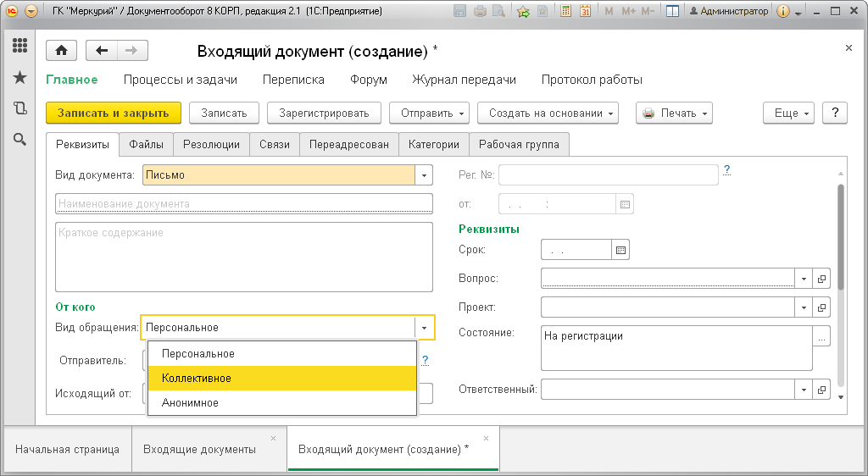Open Favorites star in left sidebar
This screenshot has width=868, height=476.
(20, 77)
